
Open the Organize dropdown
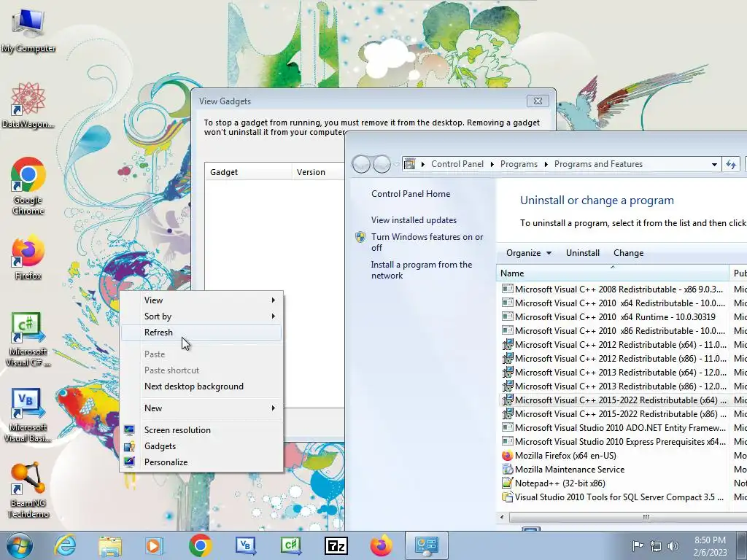(x=529, y=253)
